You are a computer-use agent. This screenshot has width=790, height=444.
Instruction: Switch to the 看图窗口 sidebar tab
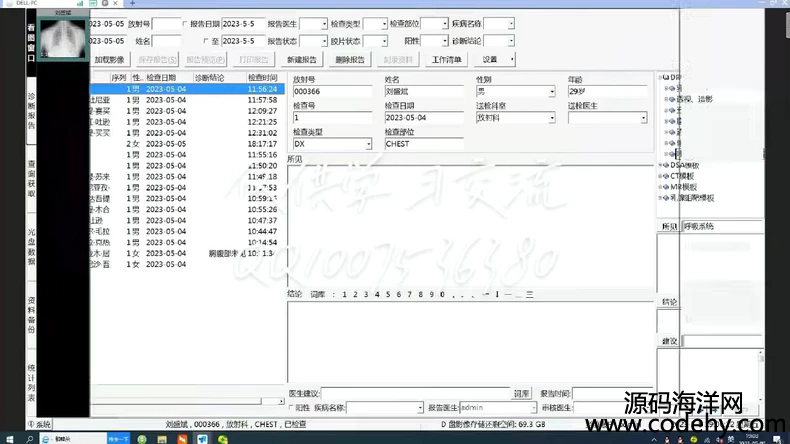[x=31, y=43]
